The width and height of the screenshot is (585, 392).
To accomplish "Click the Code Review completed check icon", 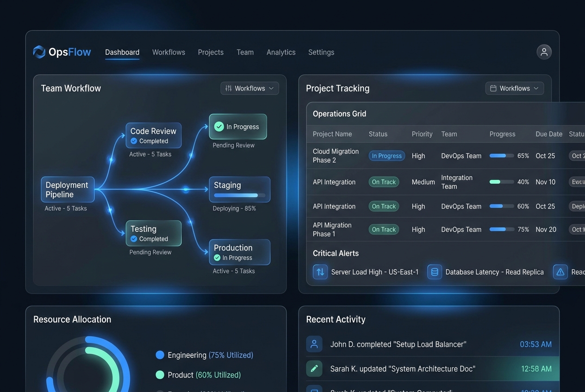I will point(134,141).
